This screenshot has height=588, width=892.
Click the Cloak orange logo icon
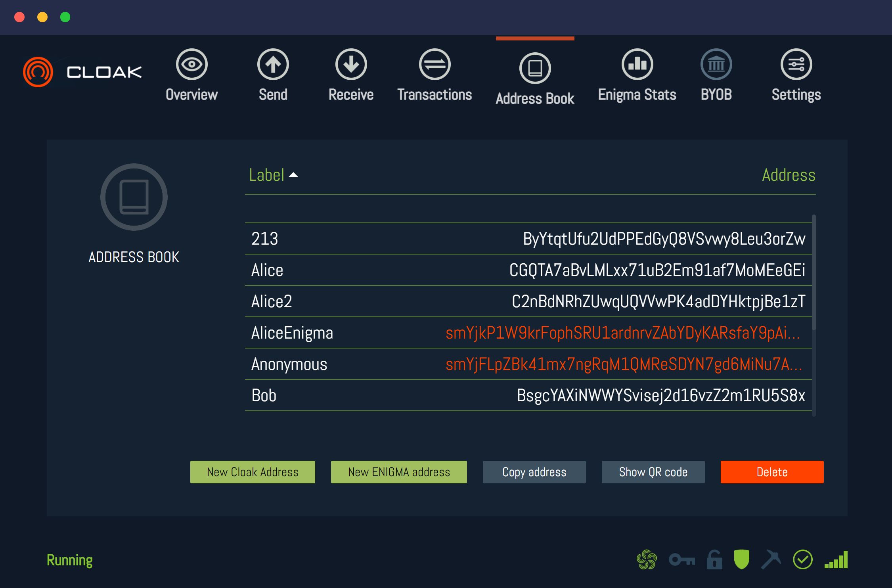[38, 72]
